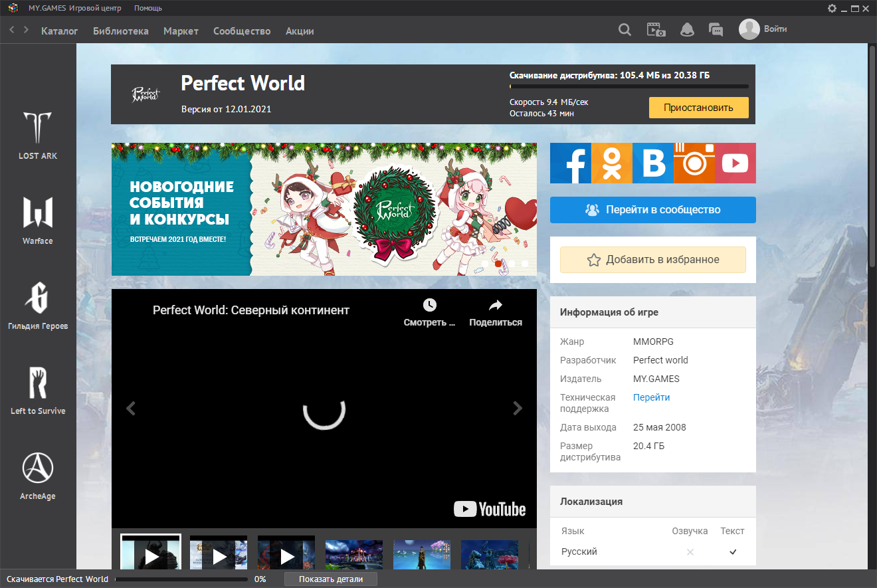Open Lost Ark from the sidebar
The width and height of the screenshot is (877, 588).
click(x=38, y=136)
